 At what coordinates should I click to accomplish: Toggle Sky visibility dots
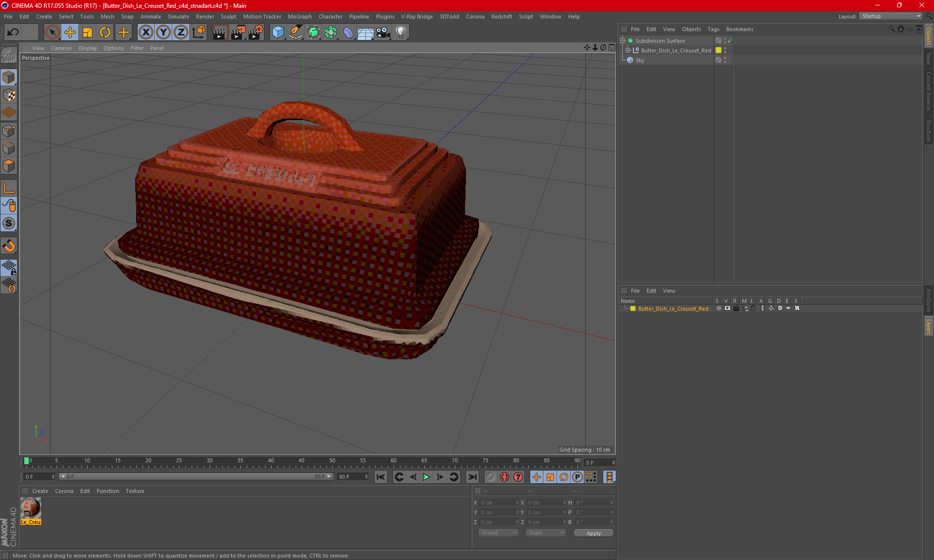coord(725,60)
